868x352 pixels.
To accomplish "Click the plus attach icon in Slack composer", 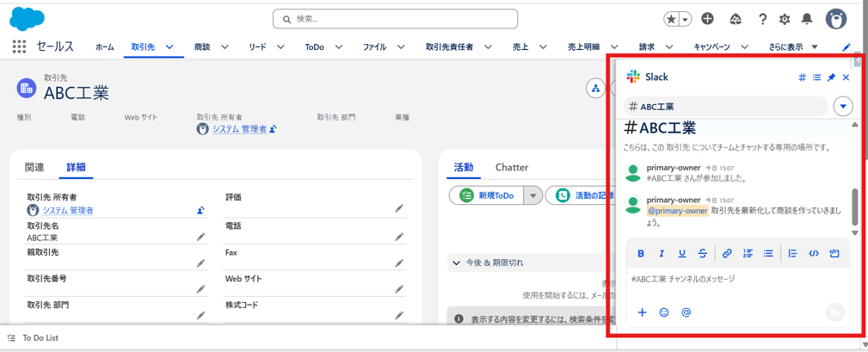I will click(642, 312).
